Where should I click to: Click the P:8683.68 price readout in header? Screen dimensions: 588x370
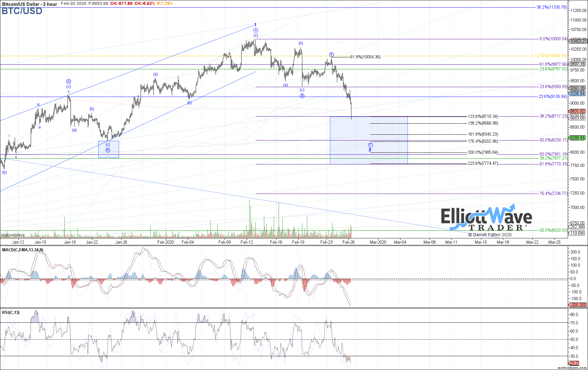(x=98, y=4)
